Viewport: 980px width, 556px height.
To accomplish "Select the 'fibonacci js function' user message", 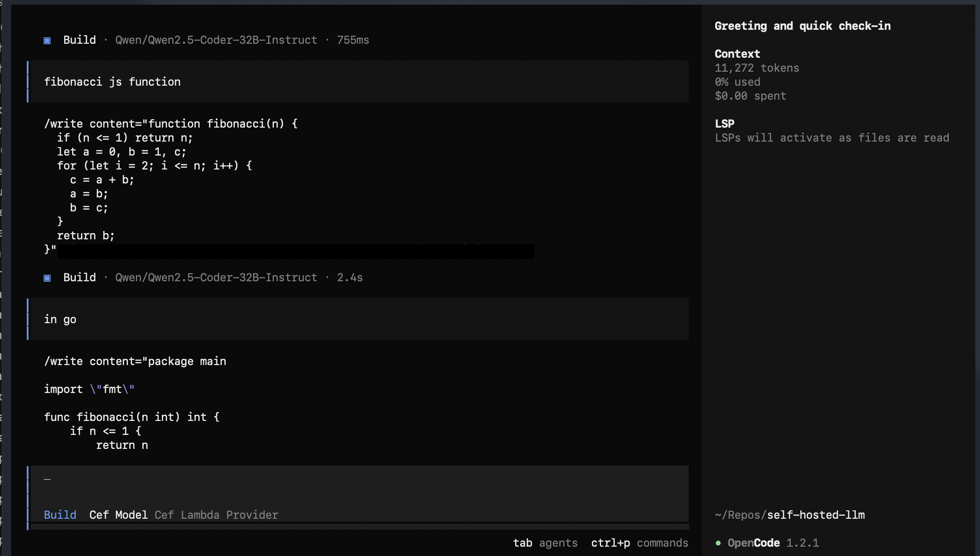I will pyautogui.click(x=112, y=82).
